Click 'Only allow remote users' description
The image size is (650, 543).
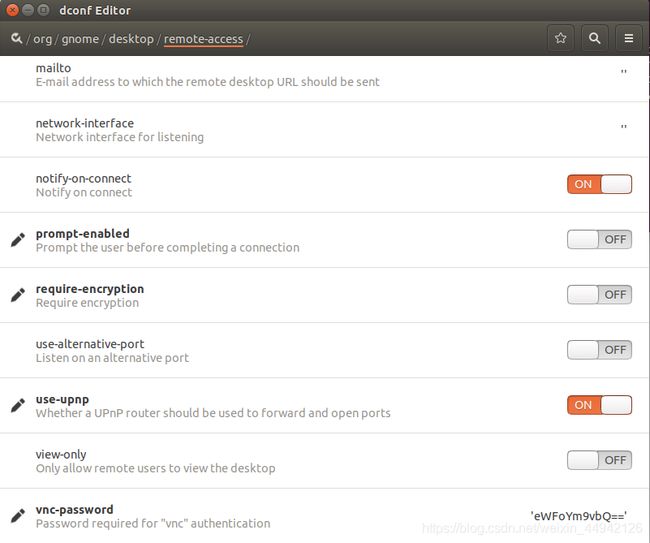[155, 468]
